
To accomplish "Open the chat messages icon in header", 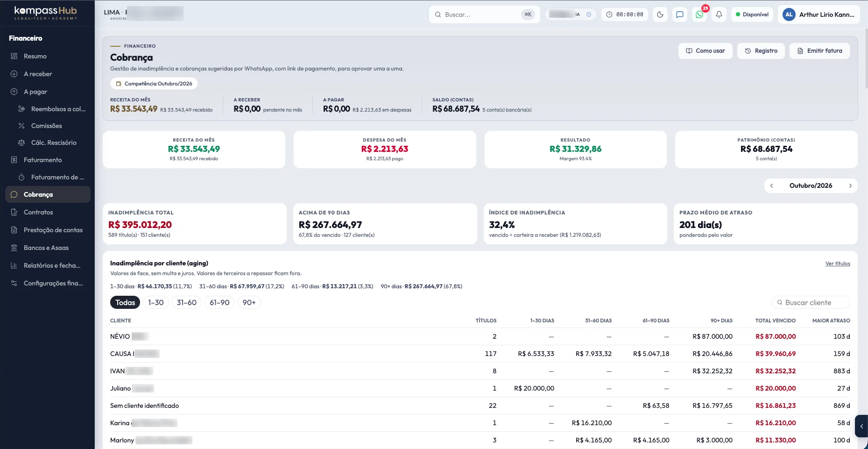I will click(680, 14).
